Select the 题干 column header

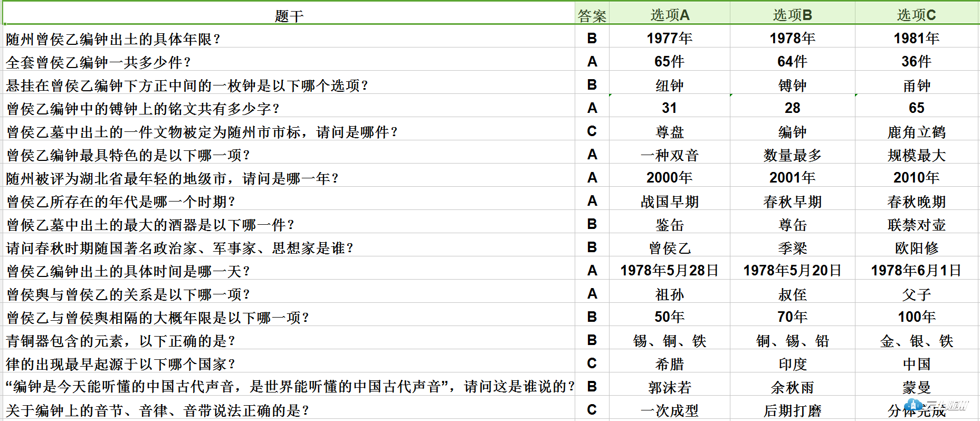[x=289, y=16]
